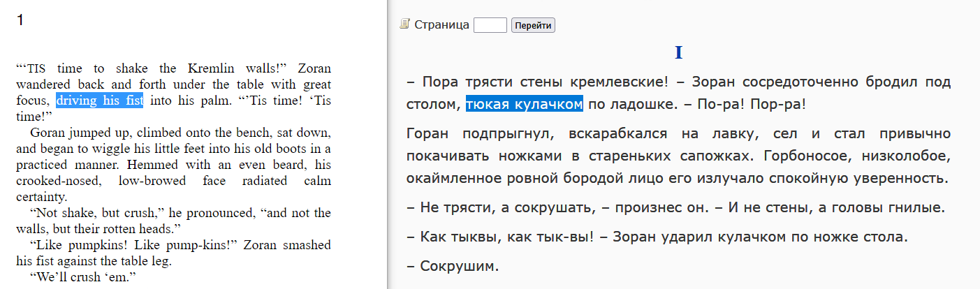Click the highlighted phrase 'тюкая кулачком'

click(525, 104)
